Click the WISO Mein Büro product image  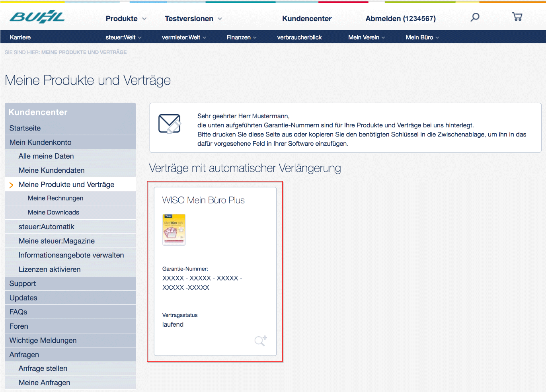point(174,230)
